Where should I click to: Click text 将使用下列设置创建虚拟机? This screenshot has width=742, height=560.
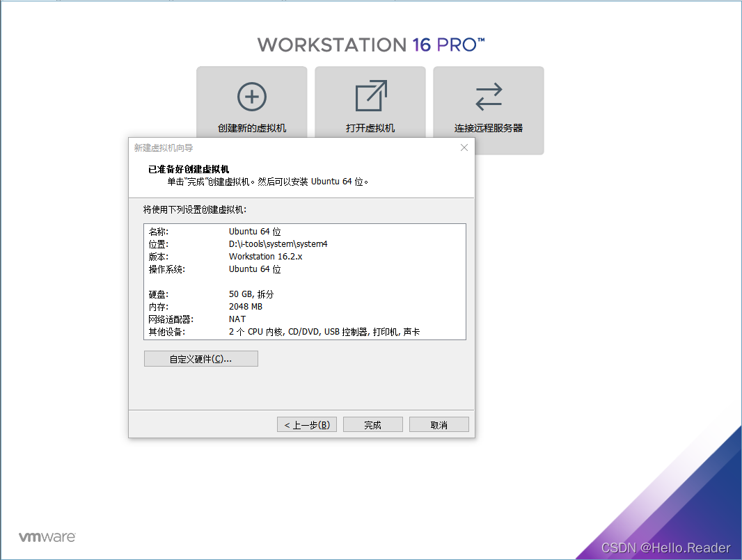(x=195, y=209)
